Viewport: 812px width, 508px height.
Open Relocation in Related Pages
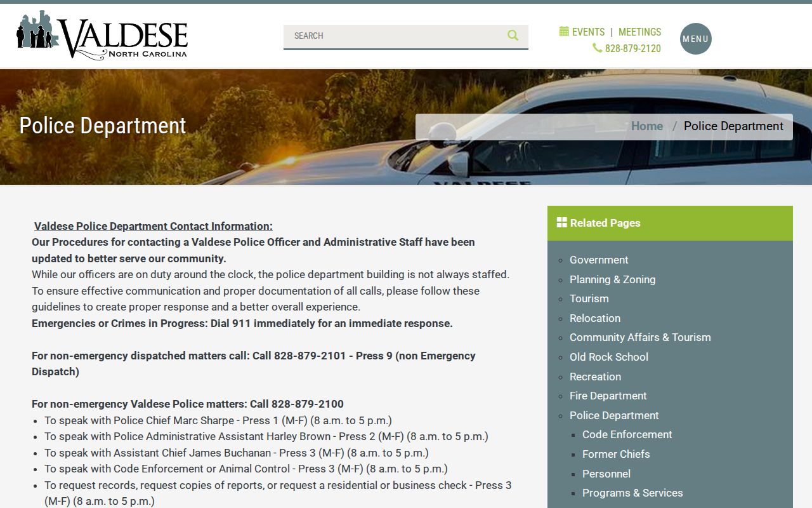[x=595, y=318]
